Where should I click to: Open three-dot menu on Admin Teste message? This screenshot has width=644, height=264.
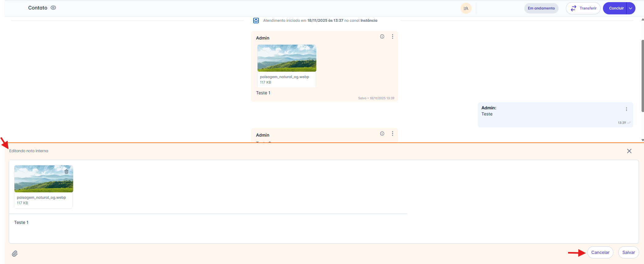[x=627, y=109]
